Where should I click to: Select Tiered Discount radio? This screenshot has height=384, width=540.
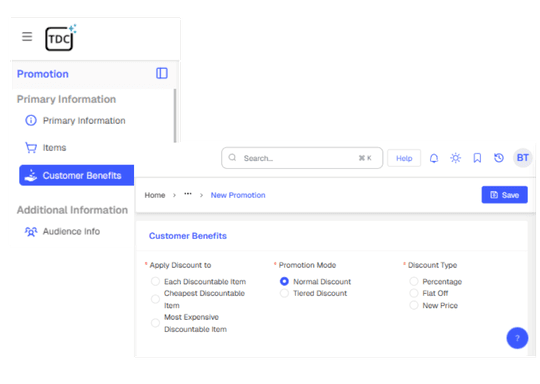(x=284, y=293)
